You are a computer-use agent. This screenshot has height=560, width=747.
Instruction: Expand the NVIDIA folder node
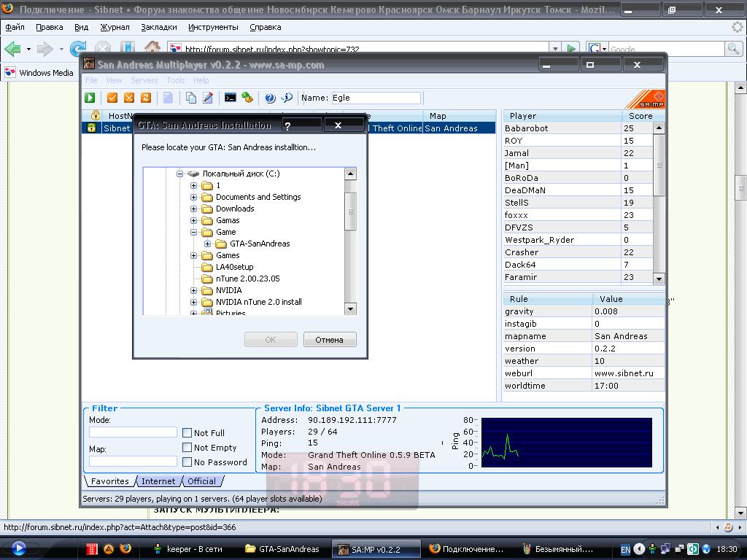coord(193,290)
